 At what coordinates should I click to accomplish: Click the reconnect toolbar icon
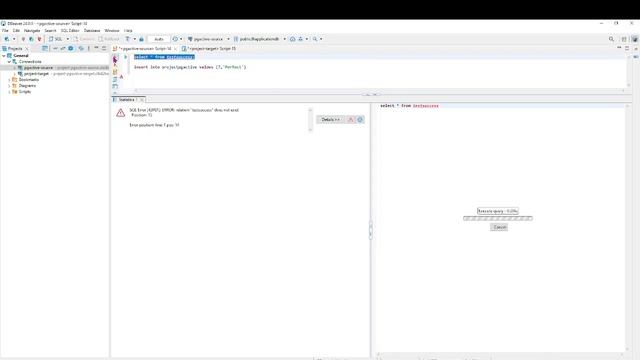click(31, 39)
